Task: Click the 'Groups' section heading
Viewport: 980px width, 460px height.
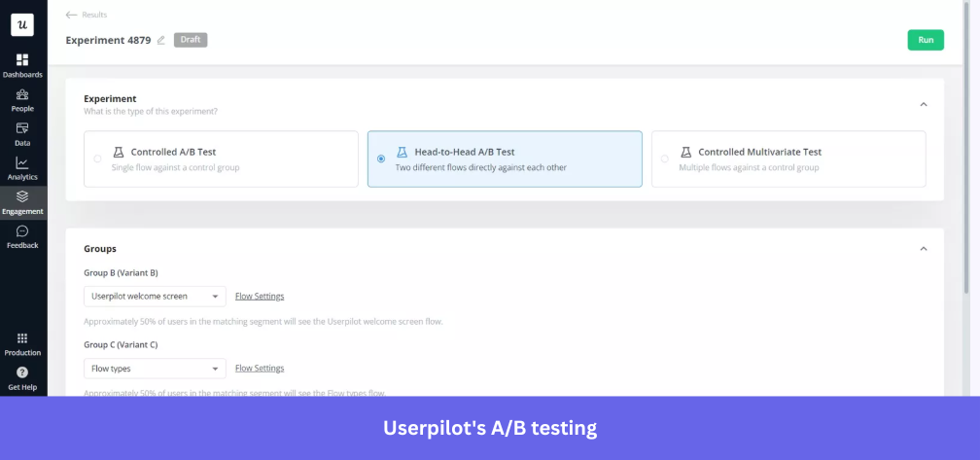Action: [x=100, y=249]
